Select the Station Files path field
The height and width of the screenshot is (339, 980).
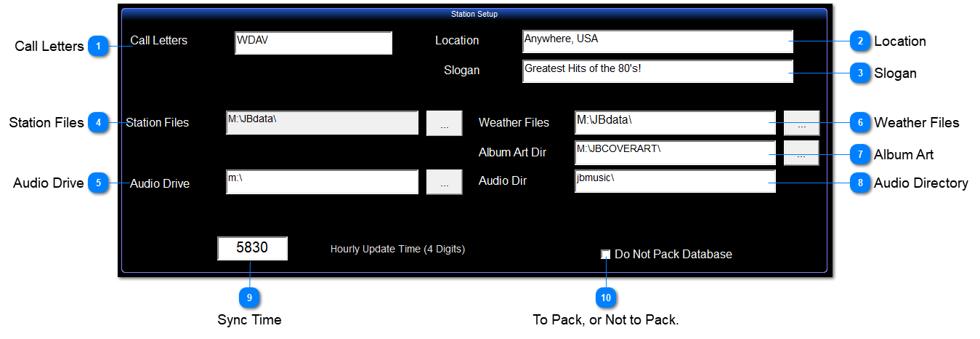click(x=322, y=123)
